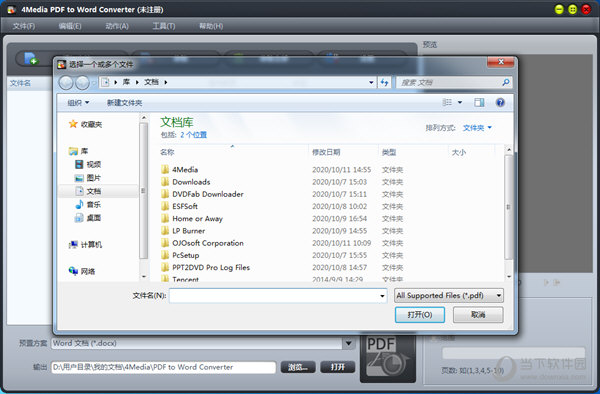Open Desktop (桌面) in sidebar
The image size is (600, 394).
88,218
